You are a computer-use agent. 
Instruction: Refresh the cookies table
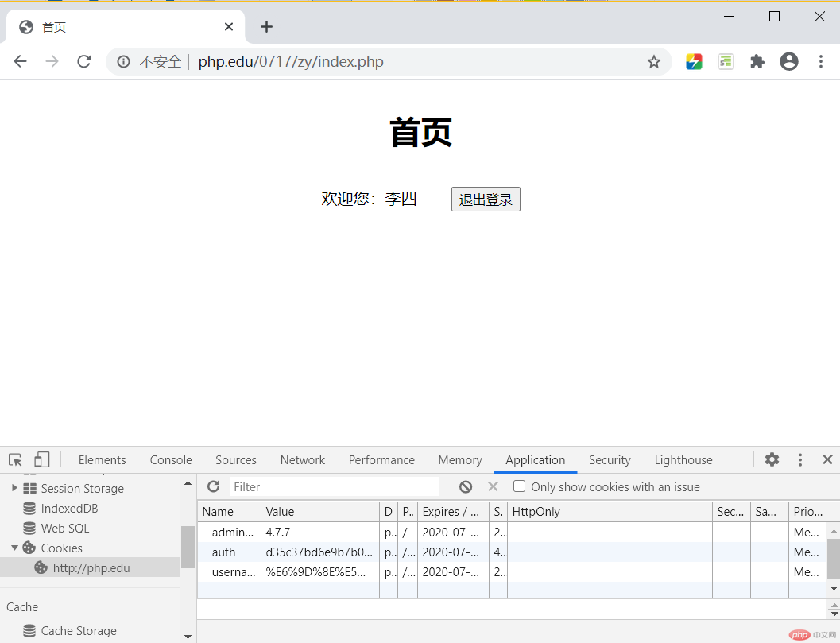point(214,486)
